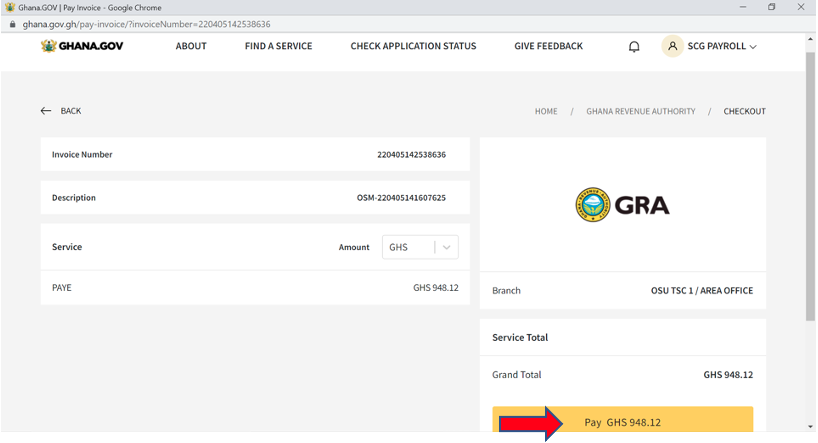Open the GHS currency dropdown
This screenshot has width=818, height=443.
420,247
